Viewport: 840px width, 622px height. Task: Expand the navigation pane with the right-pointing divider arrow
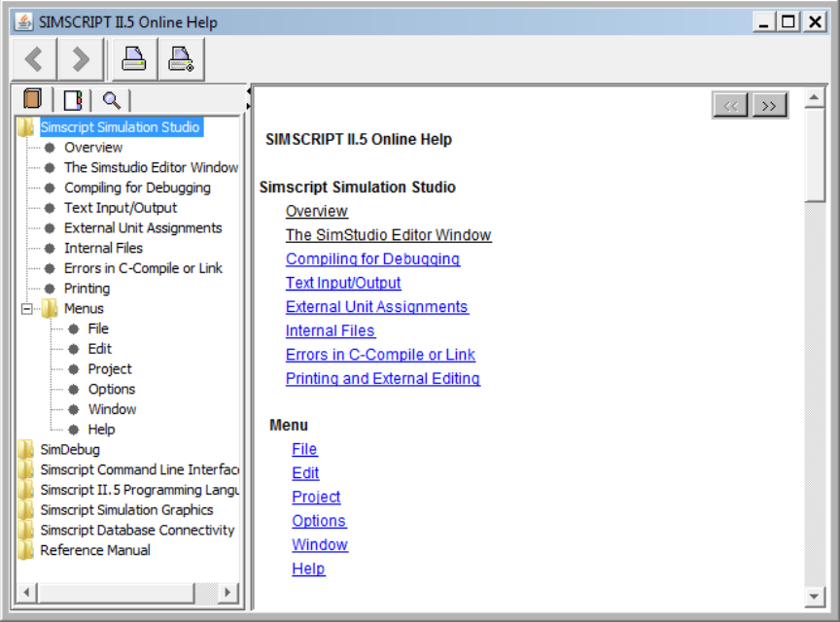(x=249, y=106)
